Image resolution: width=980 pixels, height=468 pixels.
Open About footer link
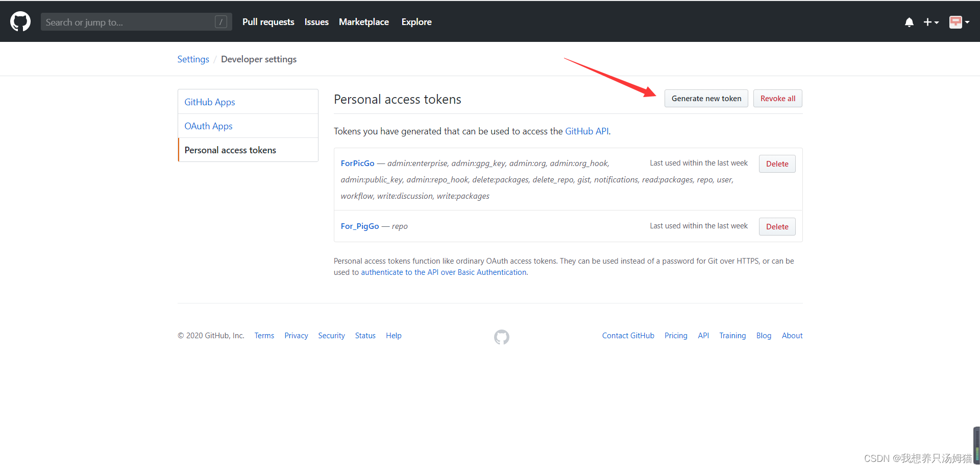[792, 336]
